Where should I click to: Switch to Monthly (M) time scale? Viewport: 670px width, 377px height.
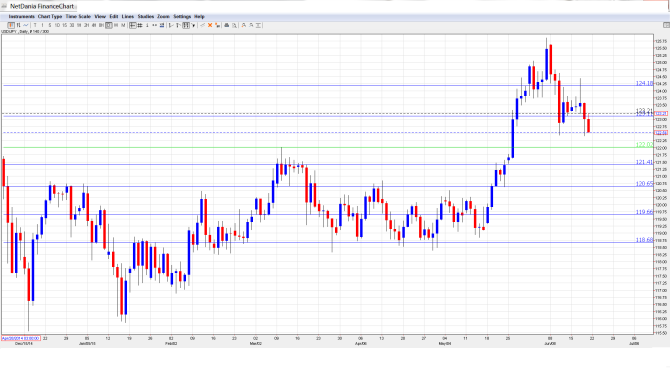[x=123, y=25]
